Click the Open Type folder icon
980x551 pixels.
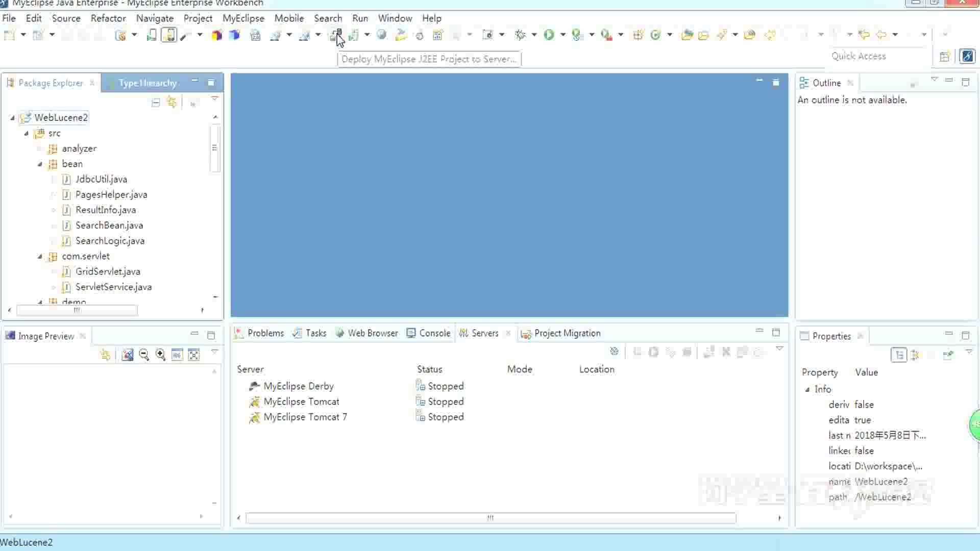tap(687, 35)
